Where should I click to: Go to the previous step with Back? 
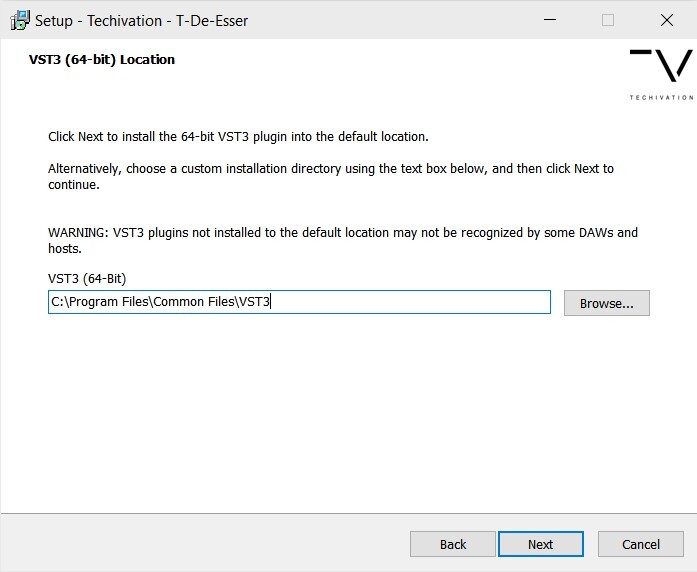[x=452, y=544]
